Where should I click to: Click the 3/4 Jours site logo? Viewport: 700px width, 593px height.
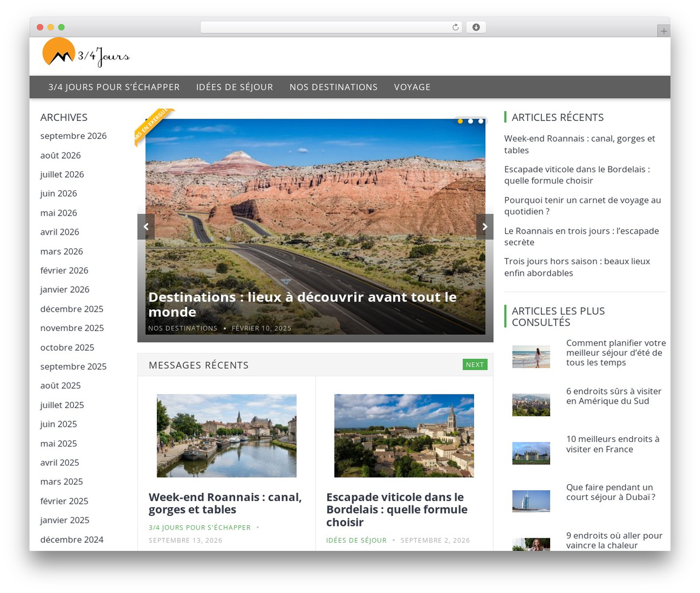click(x=86, y=53)
